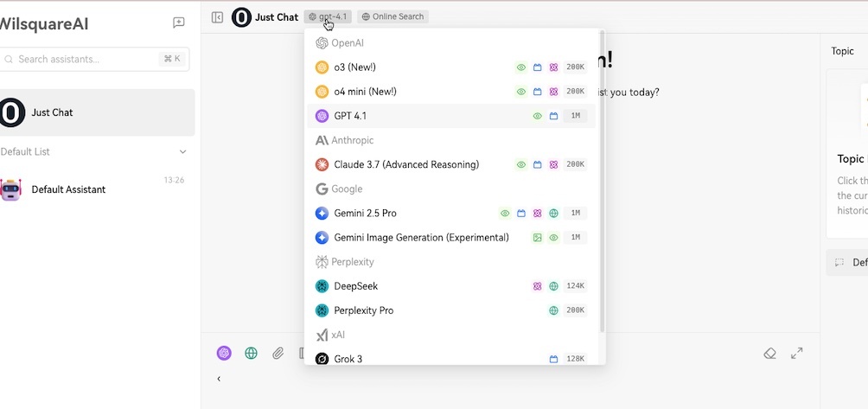This screenshot has height=409, width=868.
Task: Select GPT 4.1 in the dropdown
Action: pyautogui.click(x=451, y=116)
